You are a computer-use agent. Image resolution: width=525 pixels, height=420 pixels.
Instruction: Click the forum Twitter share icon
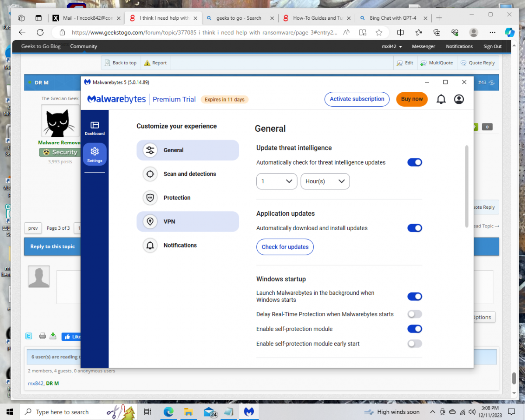tap(28, 336)
